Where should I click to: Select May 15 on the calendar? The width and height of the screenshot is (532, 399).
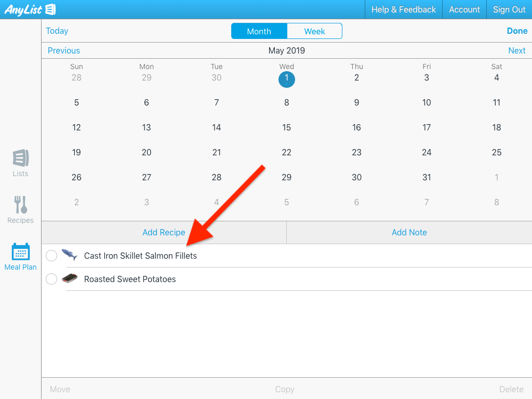coord(286,127)
